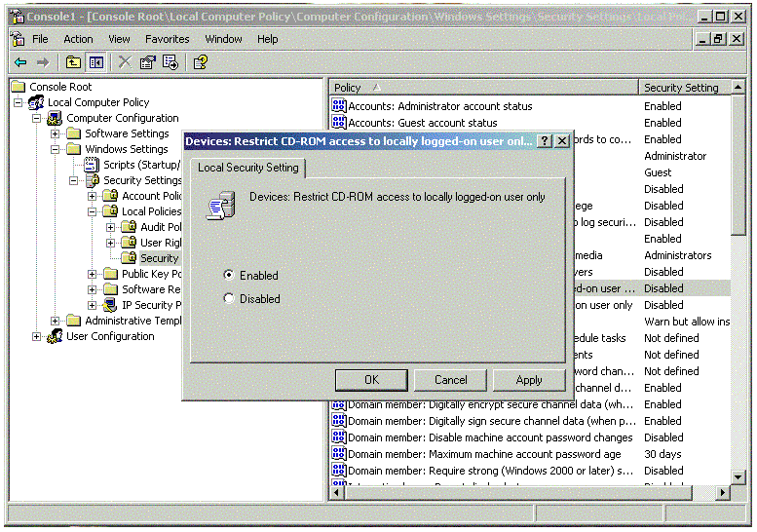757x532 pixels.
Task: Select the Enabled radio button
Action: (x=229, y=276)
